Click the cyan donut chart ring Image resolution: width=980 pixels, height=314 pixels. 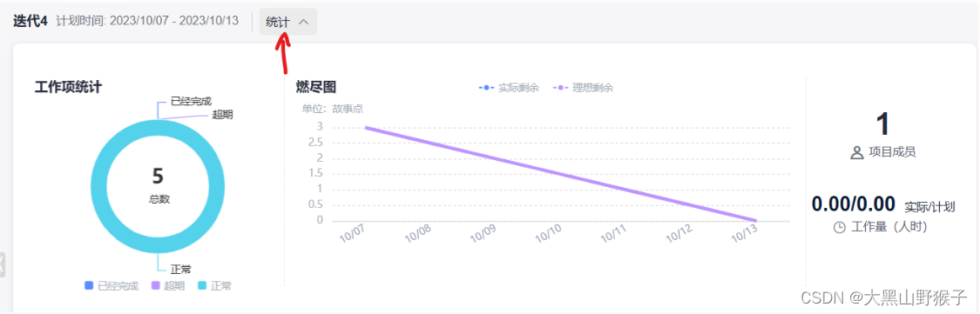[x=98, y=186]
